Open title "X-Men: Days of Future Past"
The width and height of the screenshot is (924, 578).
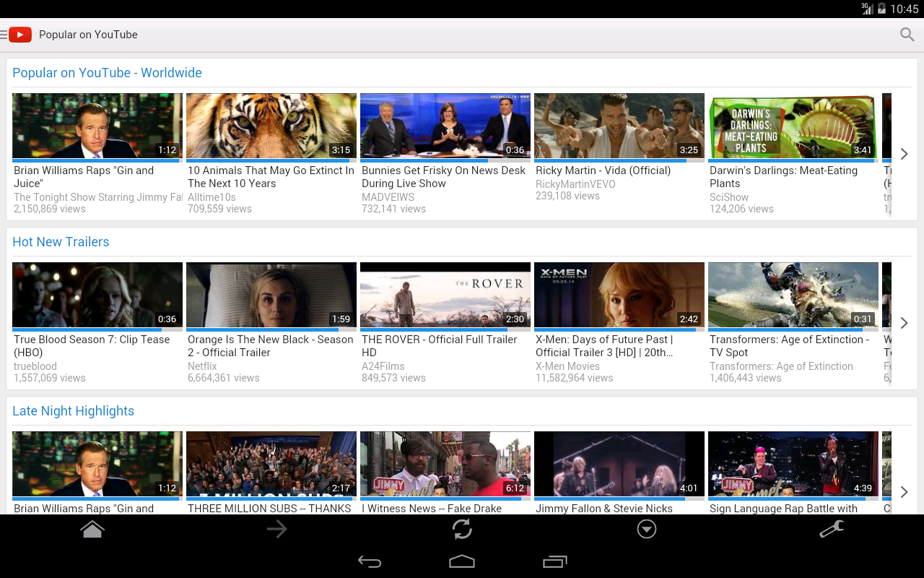(604, 346)
